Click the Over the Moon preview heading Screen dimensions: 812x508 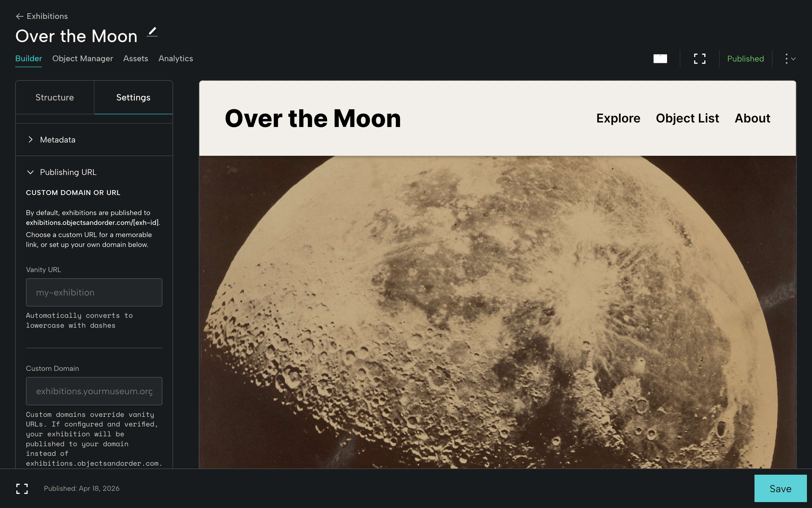point(313,119)
